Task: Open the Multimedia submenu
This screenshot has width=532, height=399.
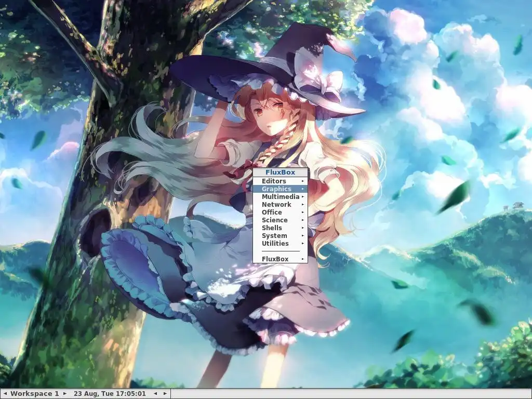Action: 280,197
